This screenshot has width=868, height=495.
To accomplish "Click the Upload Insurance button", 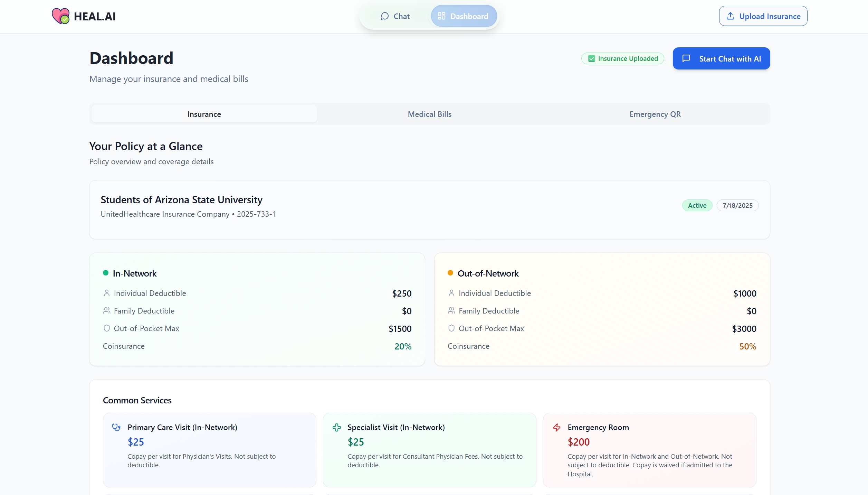I will tap(763, 16).
